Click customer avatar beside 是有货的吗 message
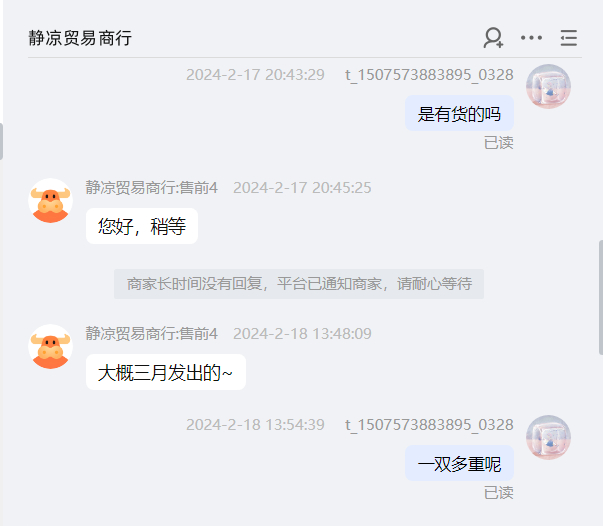 pyautogui.click(x=548, y=86)
